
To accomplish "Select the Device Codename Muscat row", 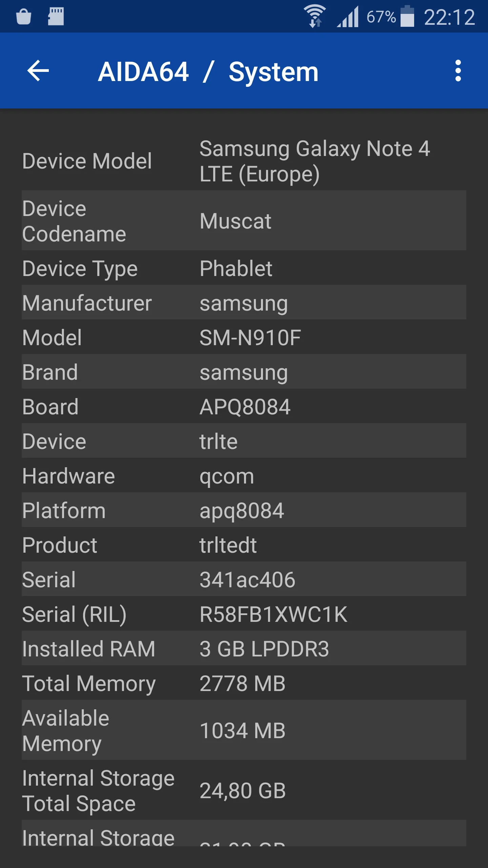I will tap(244, 221).
